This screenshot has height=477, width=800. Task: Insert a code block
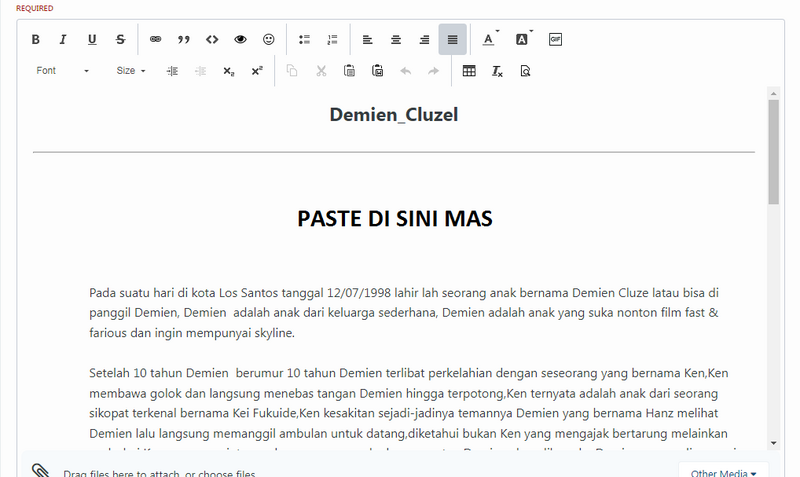(212, 39)
